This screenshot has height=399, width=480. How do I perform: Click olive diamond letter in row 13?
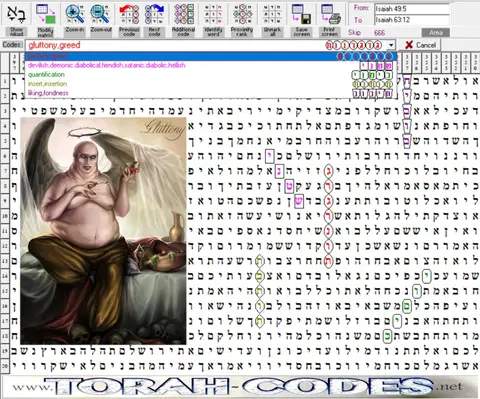click(259, 261)
